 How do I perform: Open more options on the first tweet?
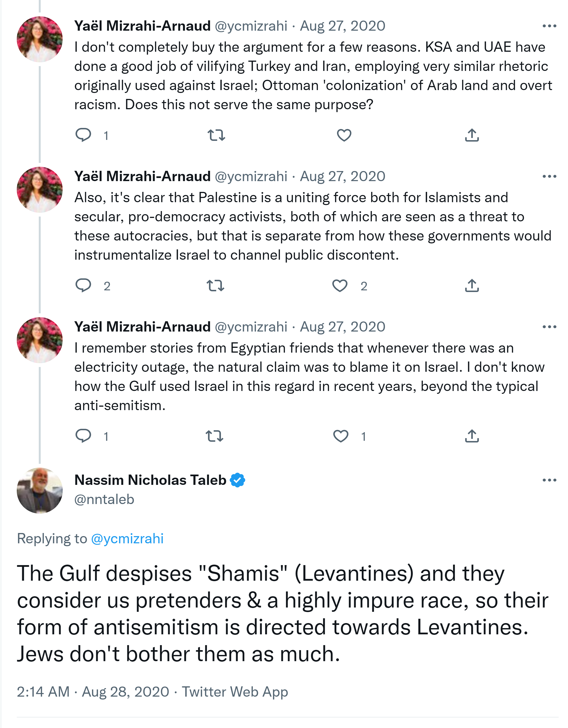549,26
